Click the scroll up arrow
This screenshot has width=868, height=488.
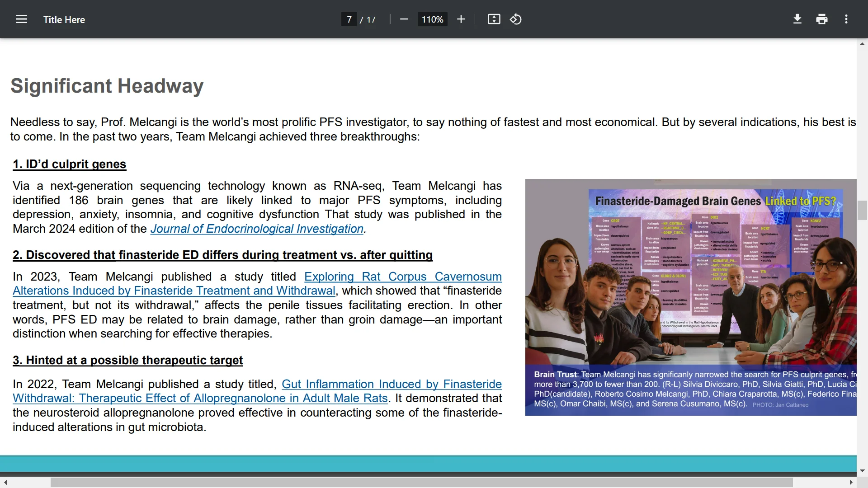[862, 44]
